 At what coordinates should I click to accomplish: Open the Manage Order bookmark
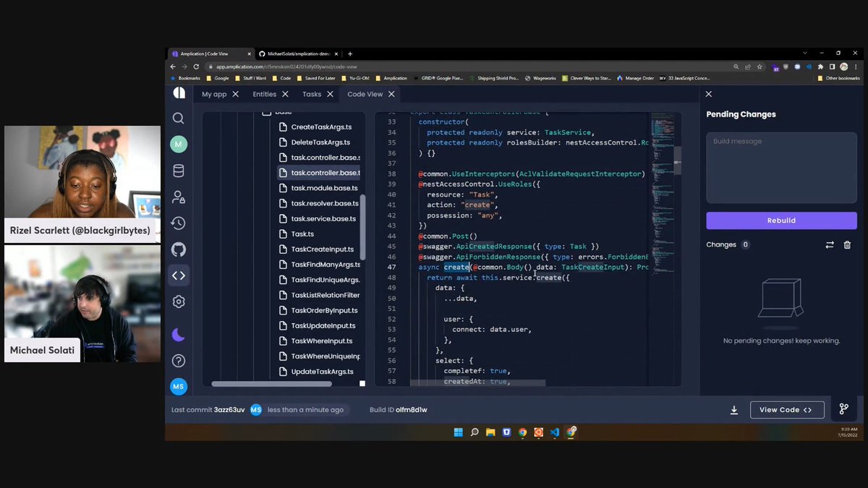click(x=636, y=78)
